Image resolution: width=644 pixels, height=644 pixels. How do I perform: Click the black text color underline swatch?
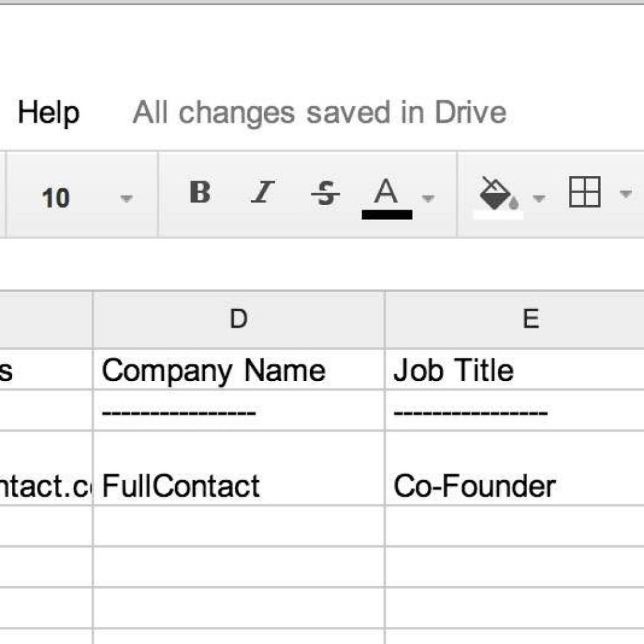pos(386,214)
